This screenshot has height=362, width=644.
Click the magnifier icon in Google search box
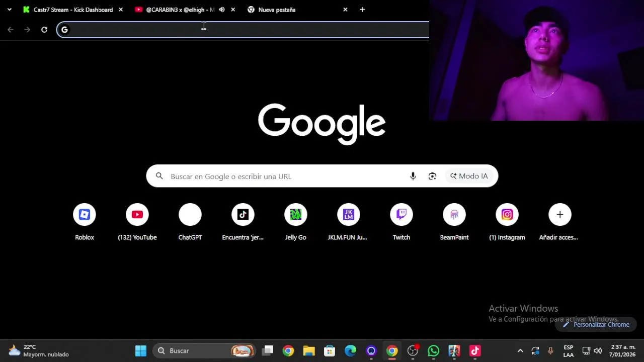click(159, 176)
